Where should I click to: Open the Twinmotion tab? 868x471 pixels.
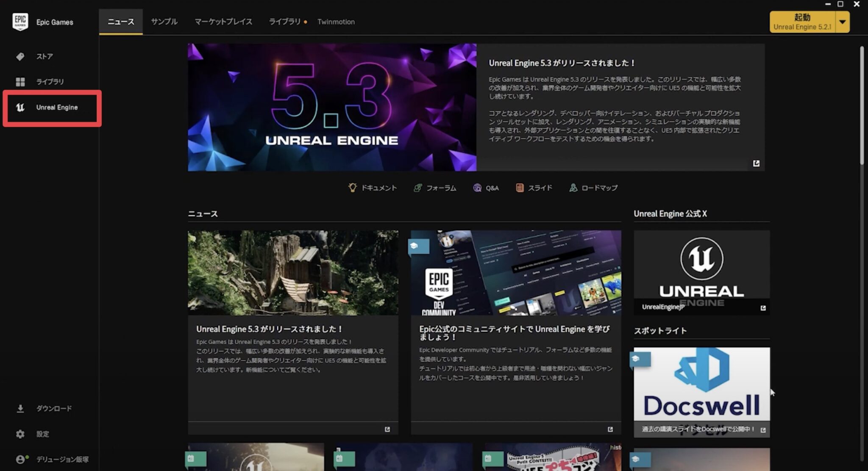pos(336,22)
